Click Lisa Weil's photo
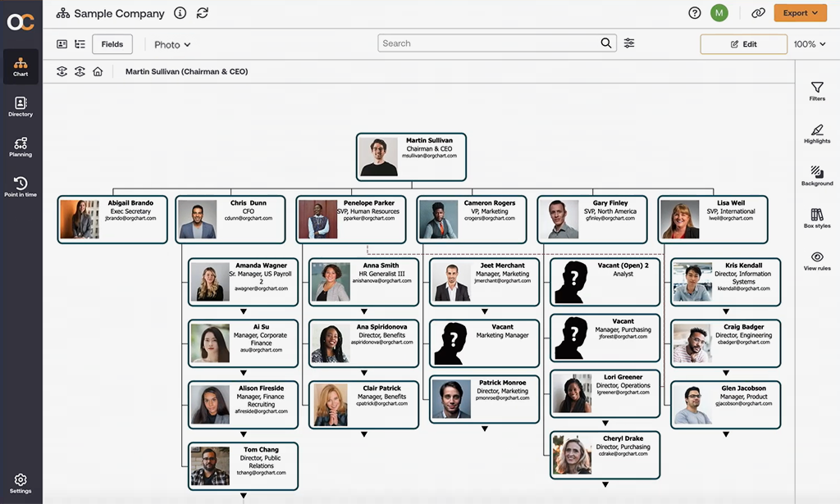840x504 pixels. pos(680,219)
